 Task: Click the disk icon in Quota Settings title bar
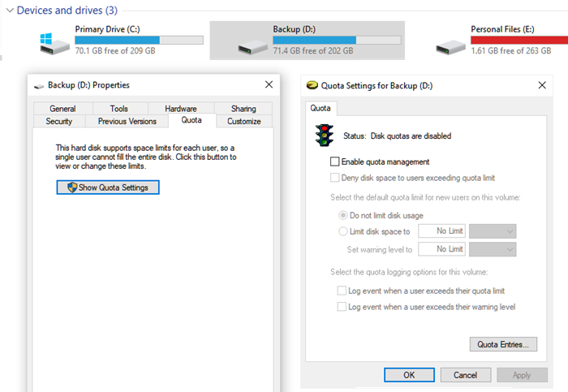312,85
